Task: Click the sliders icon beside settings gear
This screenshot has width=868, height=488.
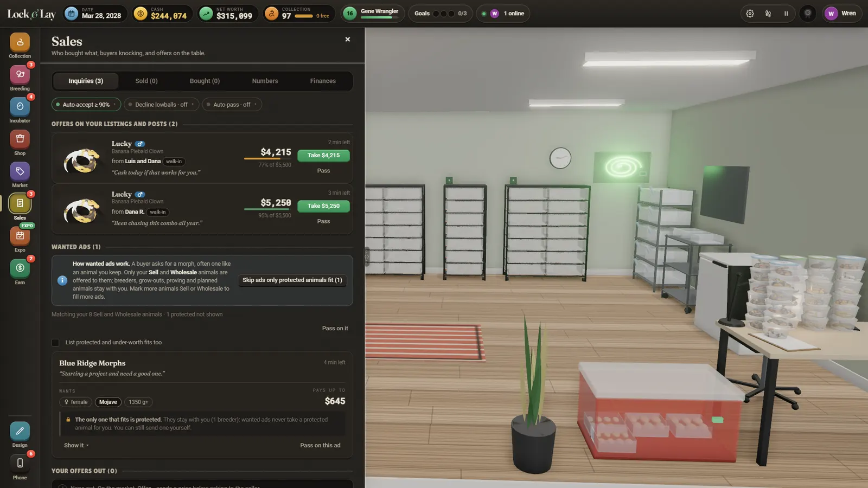Action: tap(768, 14)
